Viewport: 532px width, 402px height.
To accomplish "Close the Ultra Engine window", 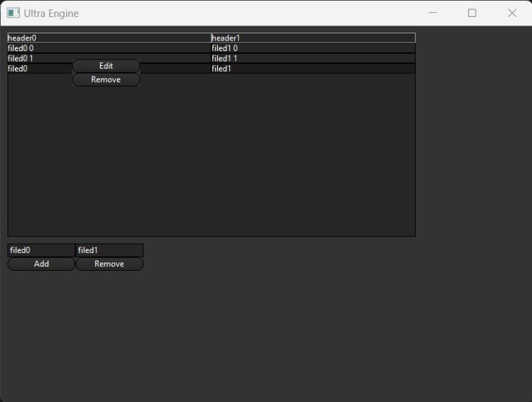I will [512, 13].
